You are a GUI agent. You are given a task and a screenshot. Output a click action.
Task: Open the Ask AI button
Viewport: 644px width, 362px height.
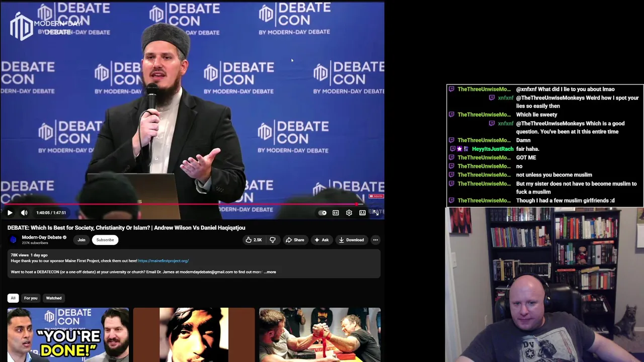point(321,240)
